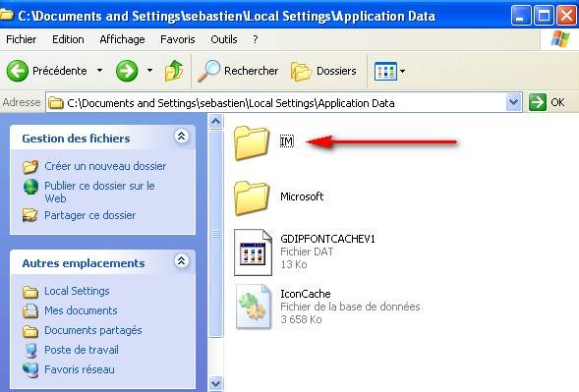The height and width of the screenshot is (392, 579).
Task: Click the Autres emplacements header text
Action: 84,263
